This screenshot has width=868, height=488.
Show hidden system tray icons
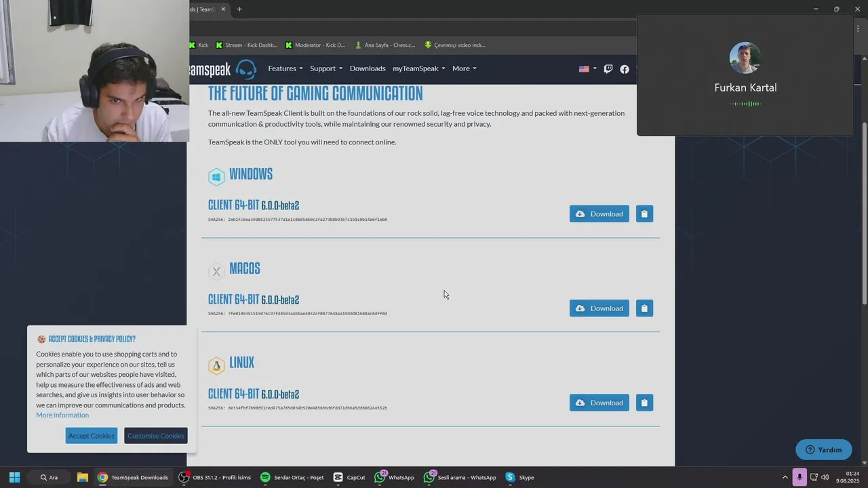pyautogui.click(x=785, y=477)
